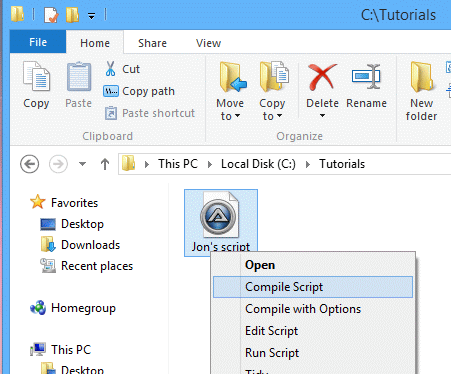Choose Compile Script from context menu
The width and height of the screenshot is (451, 374).
tap(313, 287)
